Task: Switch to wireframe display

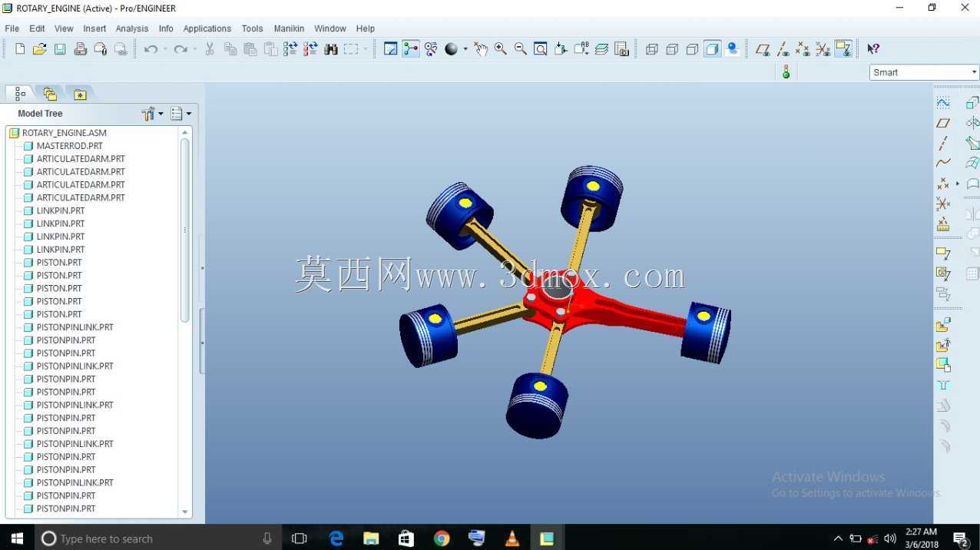Action: click(652, 49)
